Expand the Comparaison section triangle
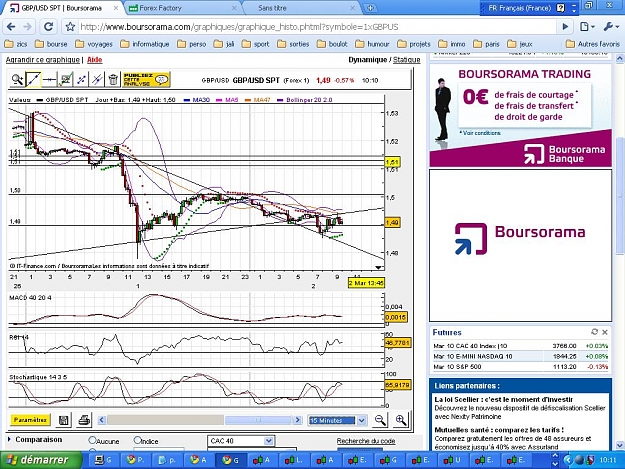This screenshot has width=625, height=469. click(x=9, y=440)
